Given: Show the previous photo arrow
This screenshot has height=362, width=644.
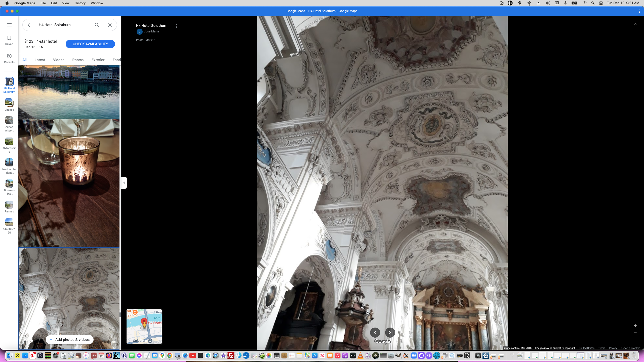Looking at the screenshot, I should [x=375, y=333].
